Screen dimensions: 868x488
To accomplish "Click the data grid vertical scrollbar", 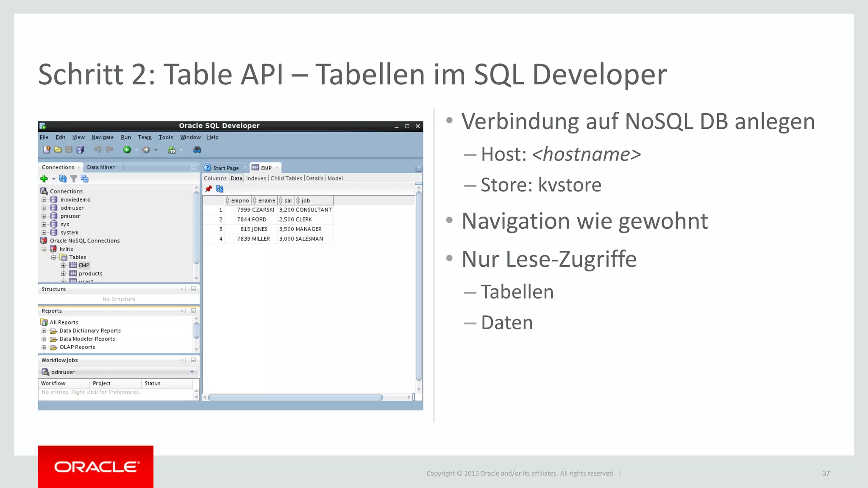I will pyautogui.click(x=419, y=287).
